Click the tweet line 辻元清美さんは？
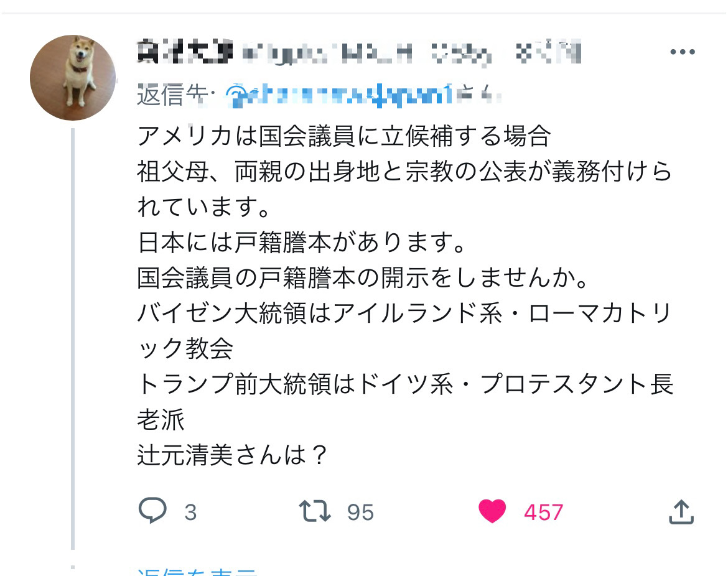728x576 pixels. [233, 455]
